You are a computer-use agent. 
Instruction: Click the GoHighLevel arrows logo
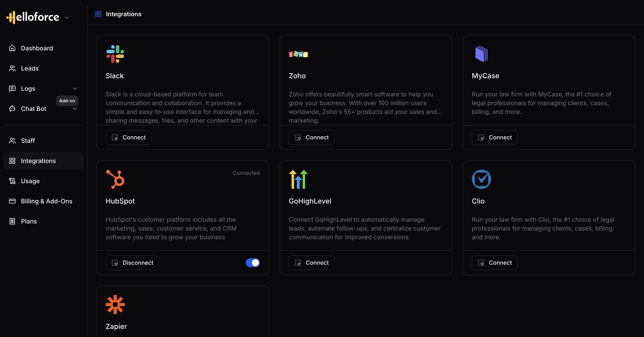coord(298,179)
